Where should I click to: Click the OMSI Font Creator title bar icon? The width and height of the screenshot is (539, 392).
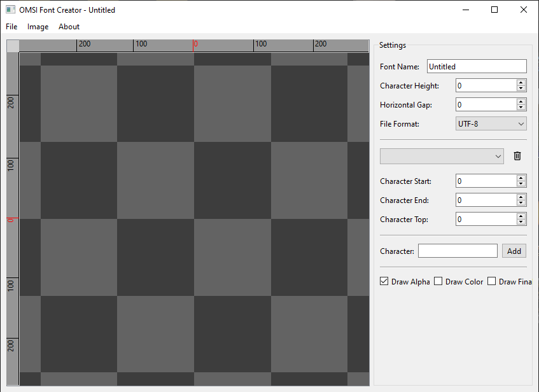(10, 10)
